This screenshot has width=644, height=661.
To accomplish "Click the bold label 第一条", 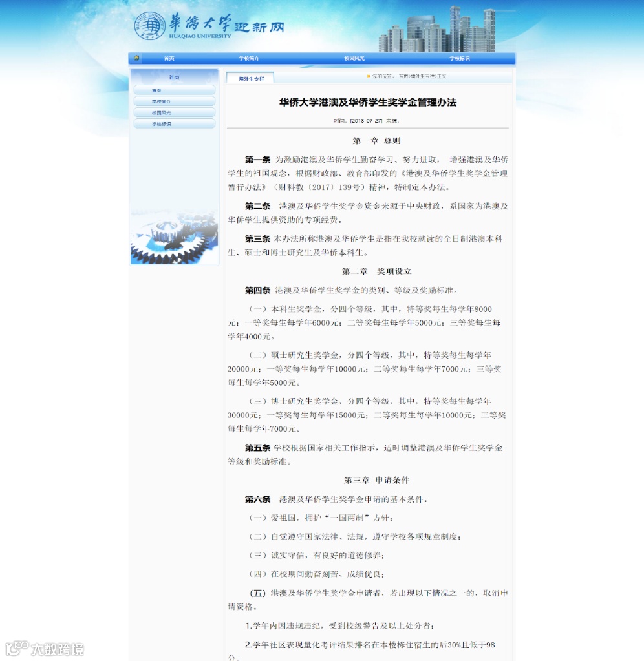I will tap(257, 160).
